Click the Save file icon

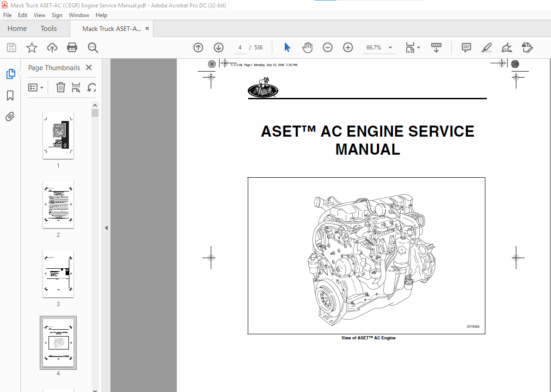point(12,48)
